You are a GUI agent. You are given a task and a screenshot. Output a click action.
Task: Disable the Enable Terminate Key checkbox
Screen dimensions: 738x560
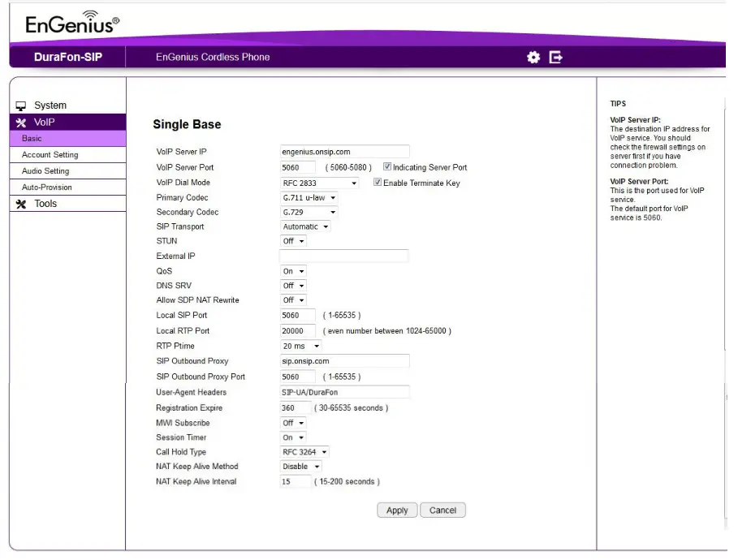click(377, 182)
